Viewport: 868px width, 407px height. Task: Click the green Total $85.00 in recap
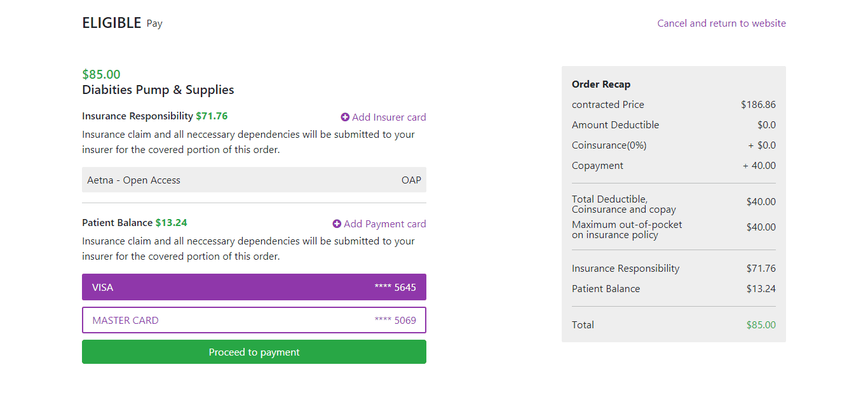click(x=761, y=324)
